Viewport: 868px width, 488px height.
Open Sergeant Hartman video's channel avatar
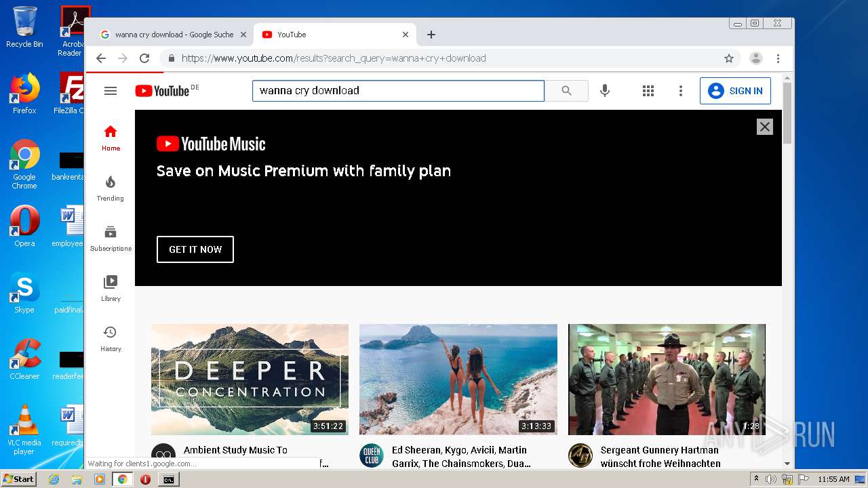tap(580, 455)
